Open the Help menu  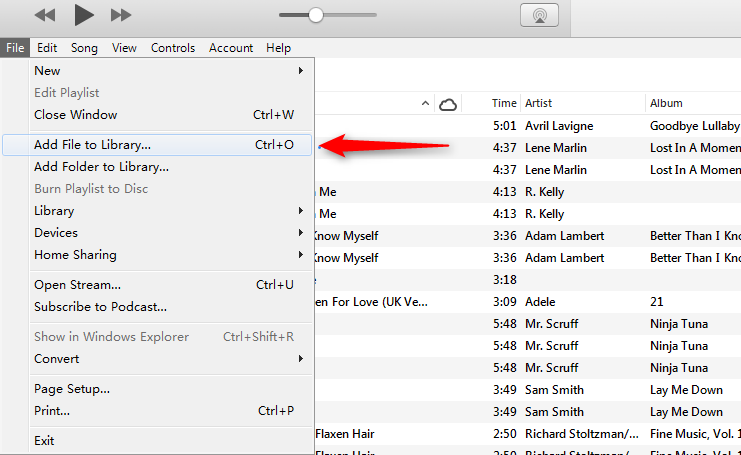click(278, 48)
